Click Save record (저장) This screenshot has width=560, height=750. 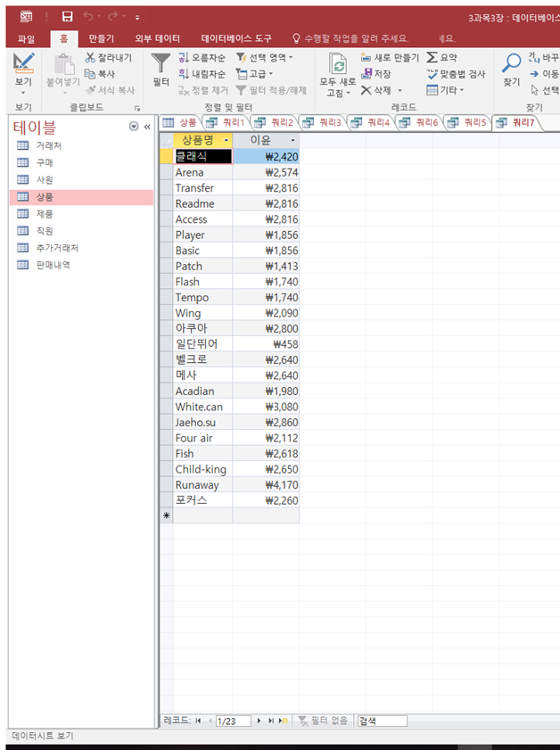pos(376,74)
